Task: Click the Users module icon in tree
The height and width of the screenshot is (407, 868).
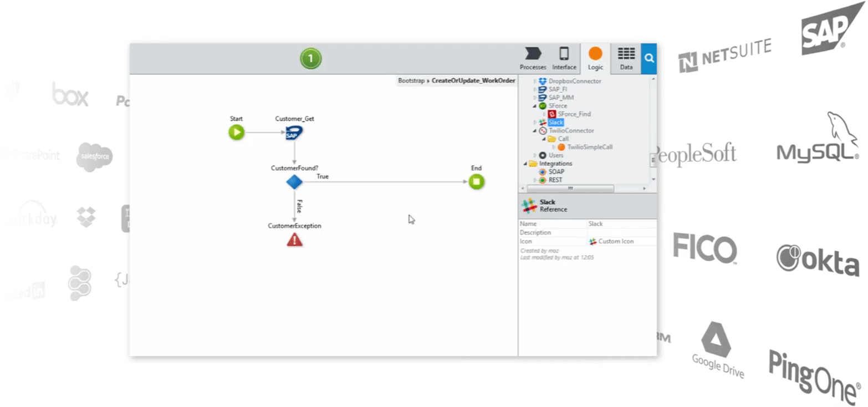Action: pyautogui.click(x=543, y=155)
